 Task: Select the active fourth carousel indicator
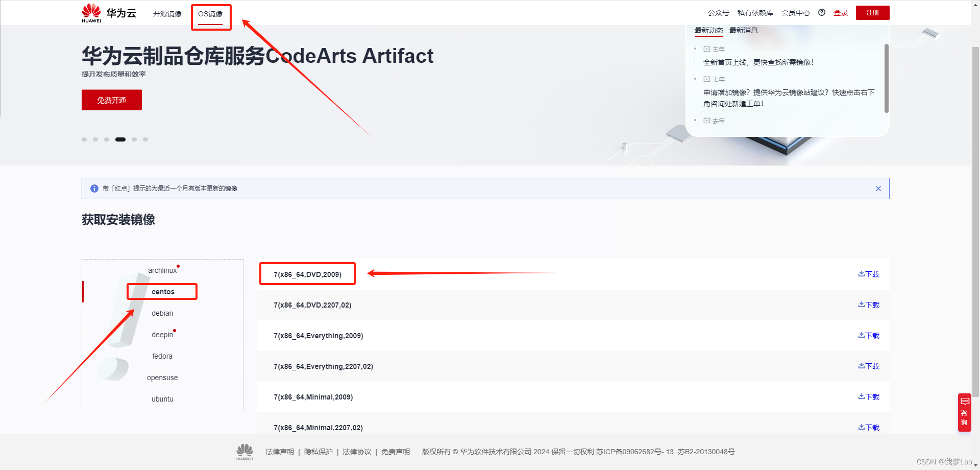tap(120, 139)
